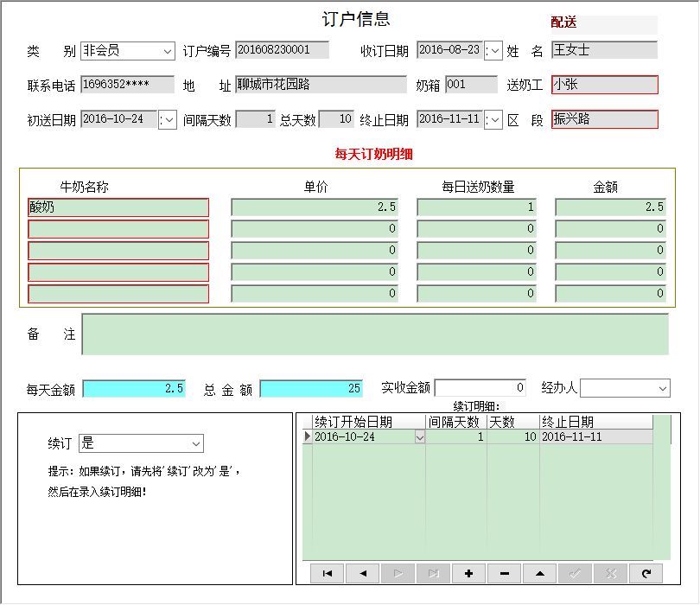700x605 pixels.
Task: Go to previous renewal record
Action: (363, 573)
